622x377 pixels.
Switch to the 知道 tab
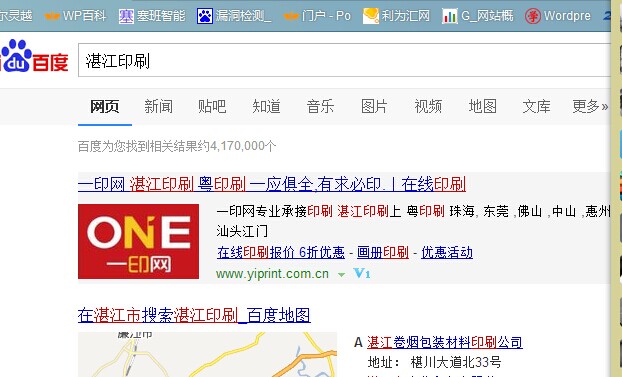coord(266,106)
